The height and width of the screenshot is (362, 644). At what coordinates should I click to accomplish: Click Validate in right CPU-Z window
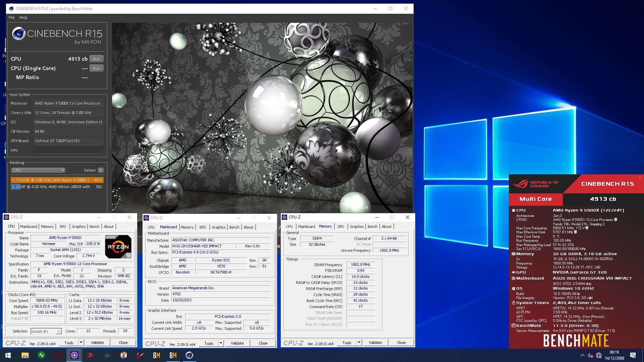coord(375,343)
